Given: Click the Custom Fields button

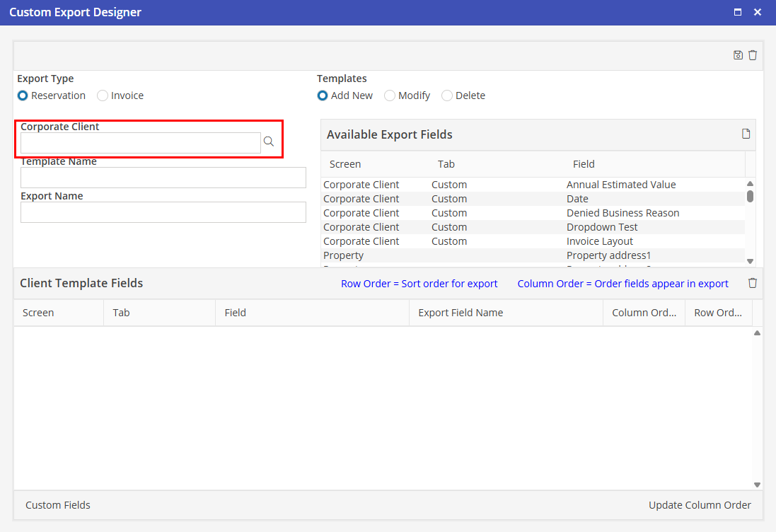Looking at the screenshot, I should pyautogui.click(x=58, y=505).
